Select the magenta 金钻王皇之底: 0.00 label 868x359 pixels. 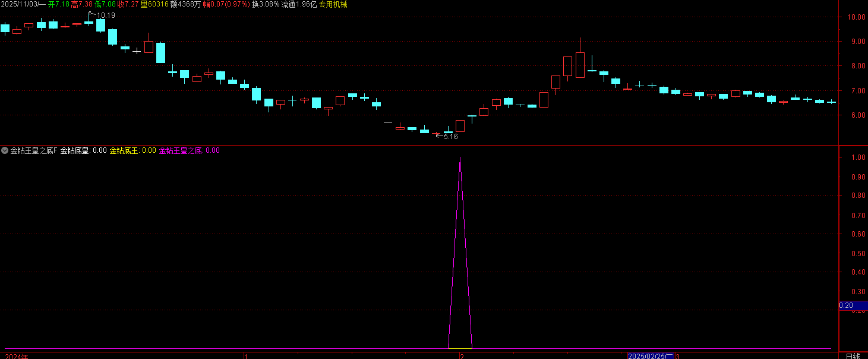click(190, 151)
